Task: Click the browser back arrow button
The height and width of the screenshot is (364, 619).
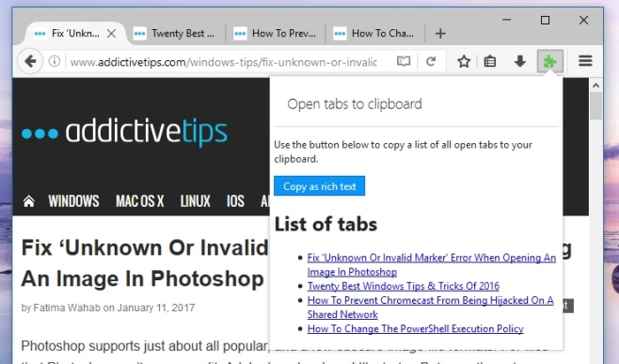Action: [x=30, y=61]
